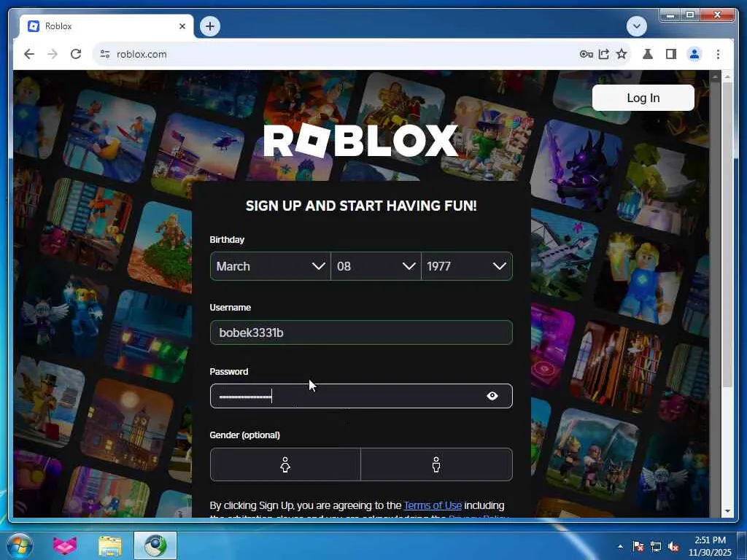This screenshot has width=747, height=560.
Task: Click the ROBLOX logo
Action: pos(360,141)
